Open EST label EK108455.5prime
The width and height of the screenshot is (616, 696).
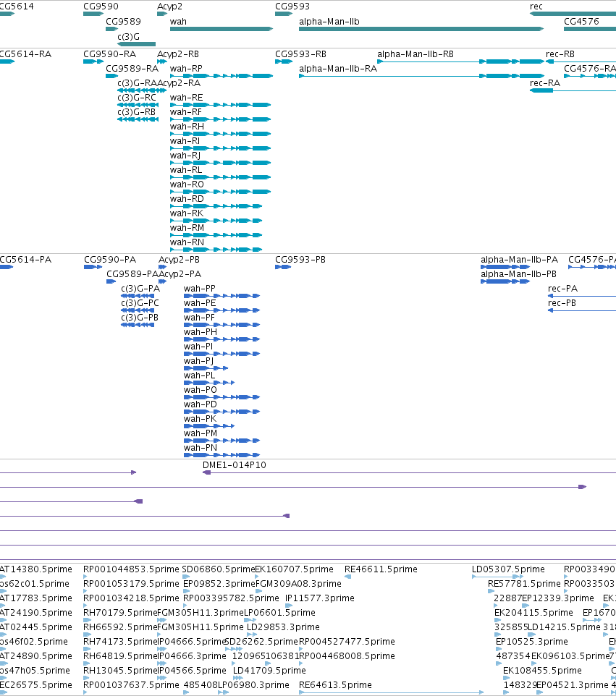542,671
